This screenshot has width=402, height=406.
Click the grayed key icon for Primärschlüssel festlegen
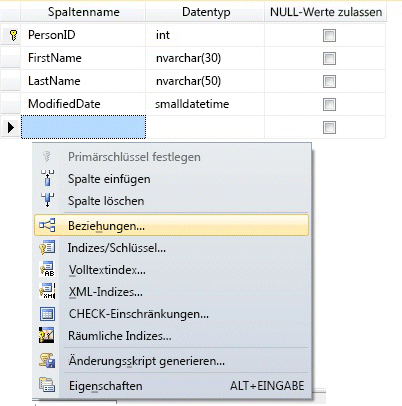pos(47,157)
